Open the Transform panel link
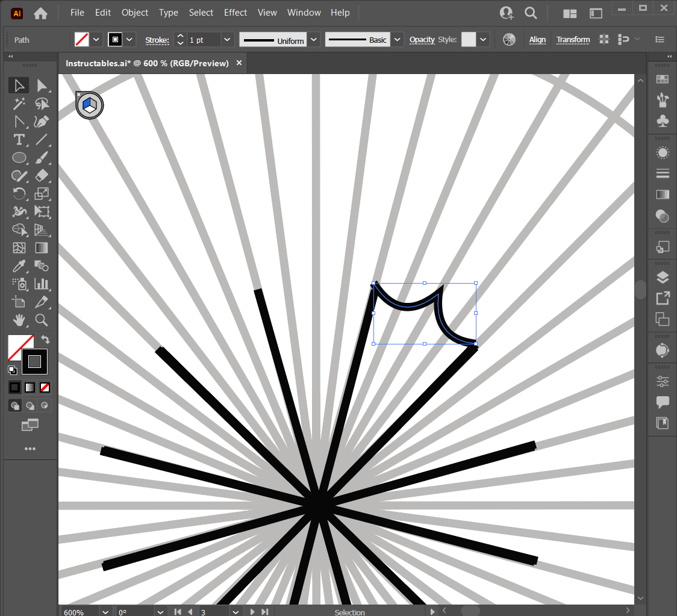 pyautogui.click(x=573, y=40)
